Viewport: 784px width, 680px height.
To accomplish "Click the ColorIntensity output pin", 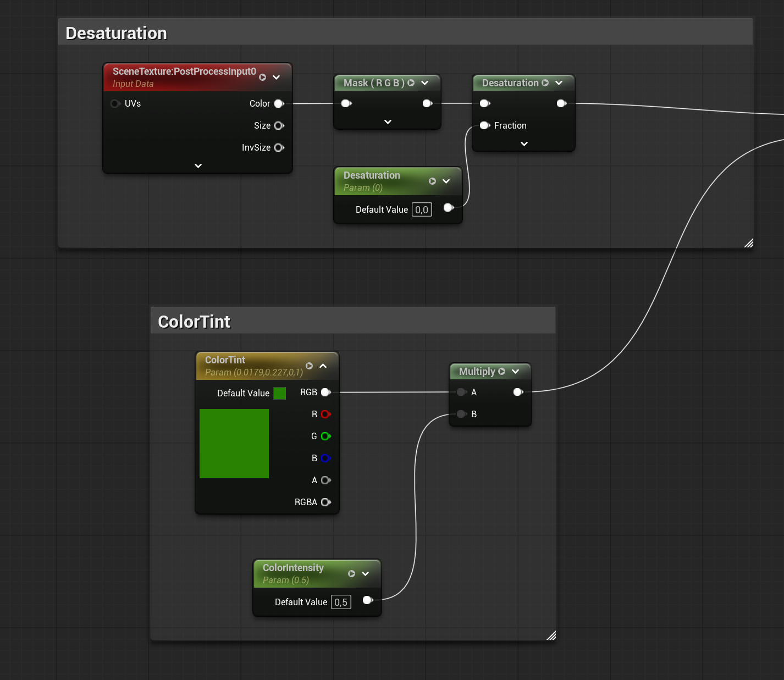I will pyautogui.click(x=368, y=600).
